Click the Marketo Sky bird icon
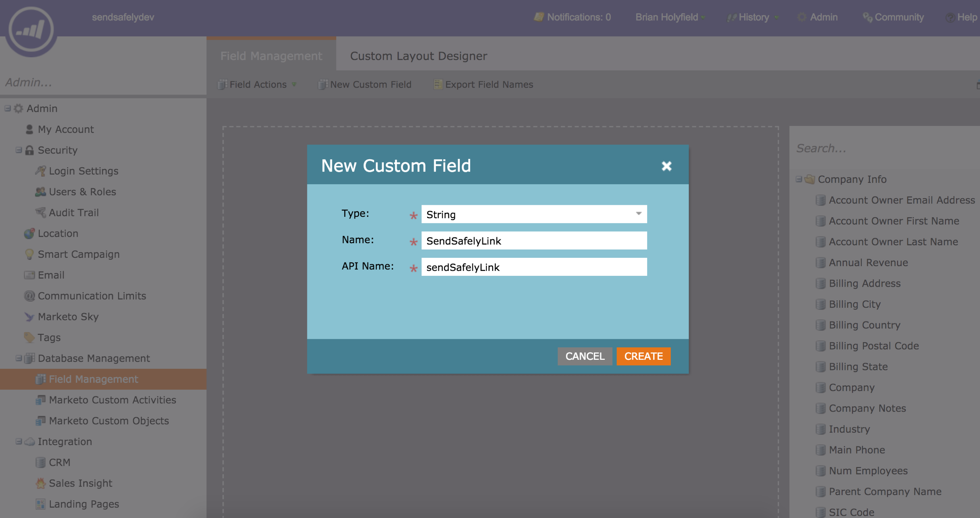 (x=29, y=317)
